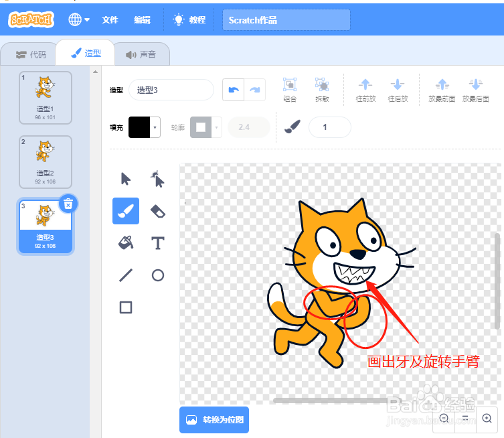Click the outline width field 2.4

coord(249,127)
